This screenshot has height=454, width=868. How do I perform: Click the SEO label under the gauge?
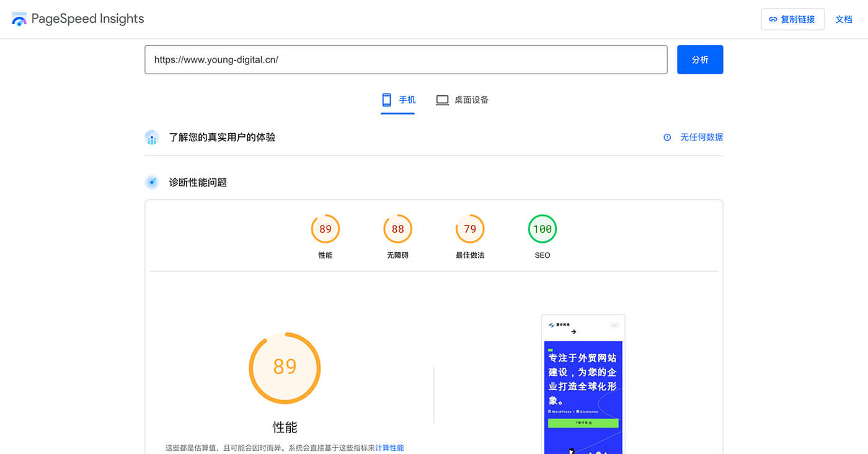(542, 255)
